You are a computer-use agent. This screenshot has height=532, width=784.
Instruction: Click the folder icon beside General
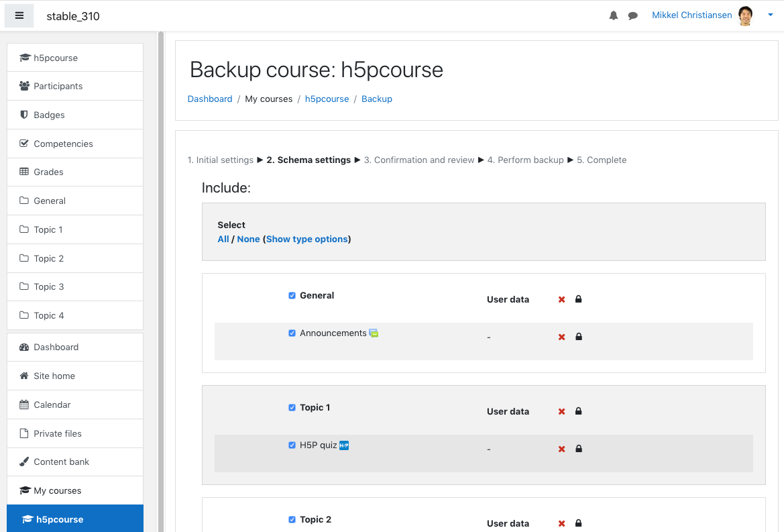coord(24,201)
